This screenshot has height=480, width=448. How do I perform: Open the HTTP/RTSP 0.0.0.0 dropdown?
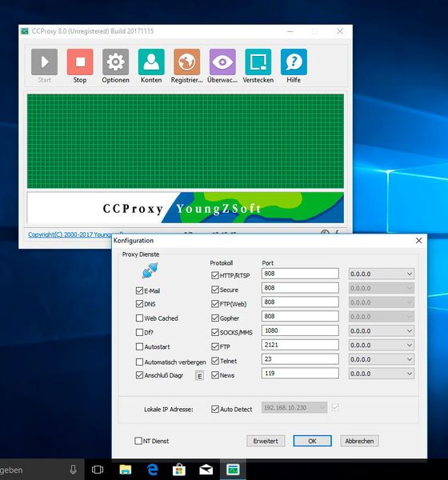pyautogui.click(x=382, y=274)
